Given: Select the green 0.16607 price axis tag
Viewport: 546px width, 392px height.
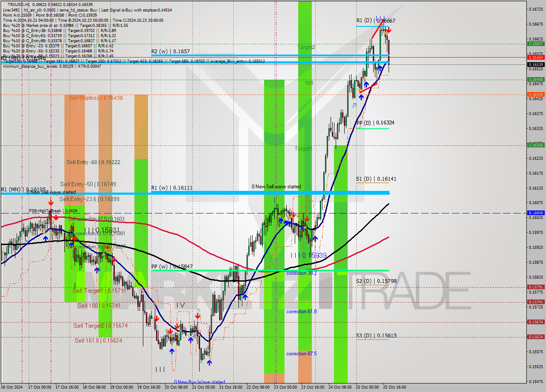Looking at the screenshot, I should 536,43.
